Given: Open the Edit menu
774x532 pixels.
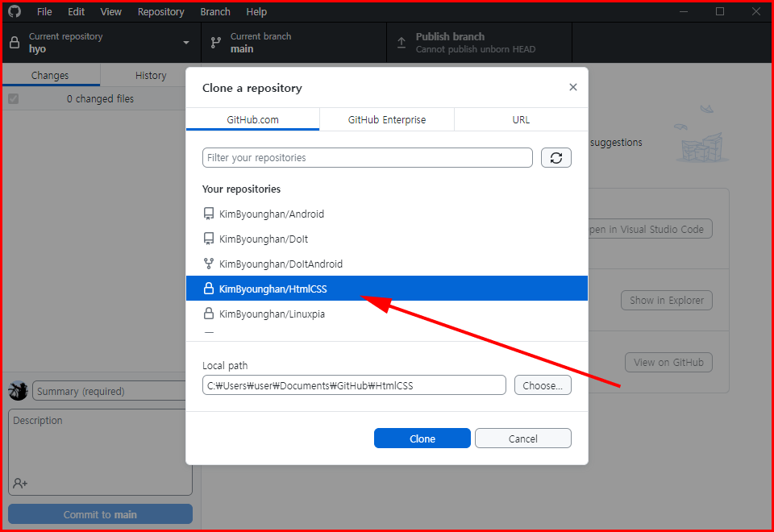Looking at the screenshot, I should (x=76, y=12).
